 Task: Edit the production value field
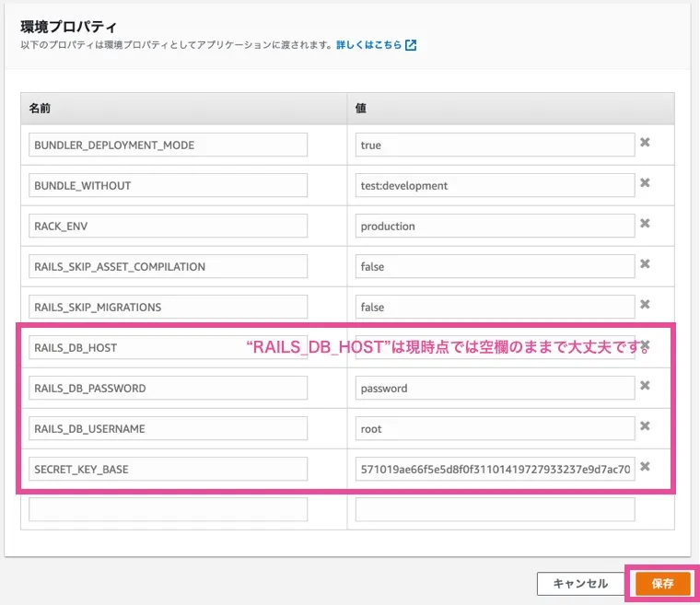496,226
